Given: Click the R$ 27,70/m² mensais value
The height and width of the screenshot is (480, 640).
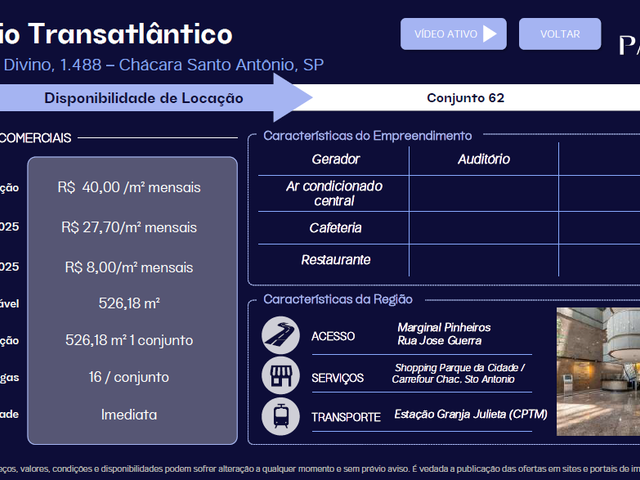Looking at the screenshot, I should (x=129, y=227).
